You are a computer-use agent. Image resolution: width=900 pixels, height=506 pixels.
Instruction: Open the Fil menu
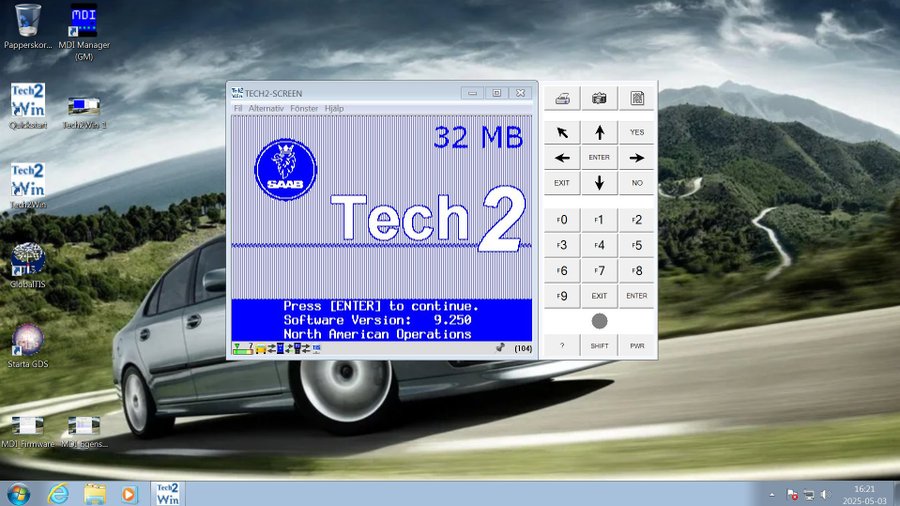coord(238,108)
